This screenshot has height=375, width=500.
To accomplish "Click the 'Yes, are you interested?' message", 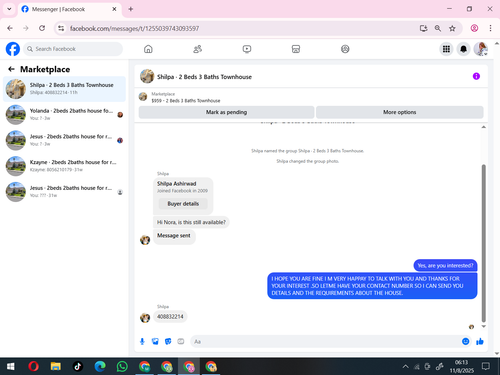I will coord(445,265).
